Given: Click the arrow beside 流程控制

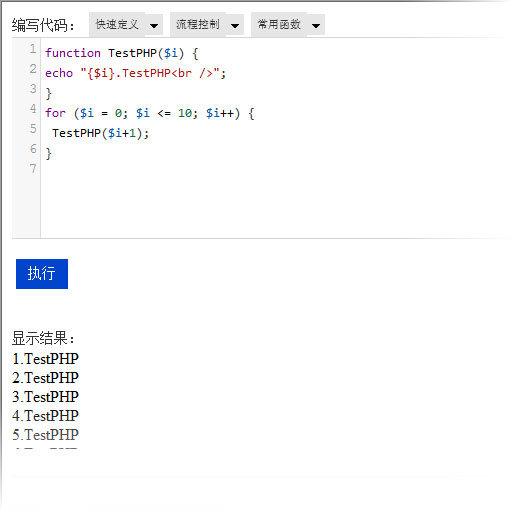Looking at the screenshot, I should (x=235, y=25).
